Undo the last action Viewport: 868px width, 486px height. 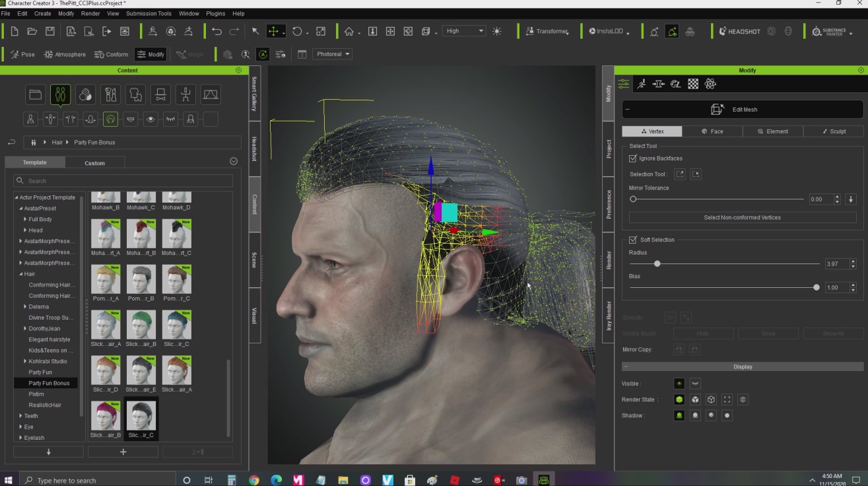[217, 31]
